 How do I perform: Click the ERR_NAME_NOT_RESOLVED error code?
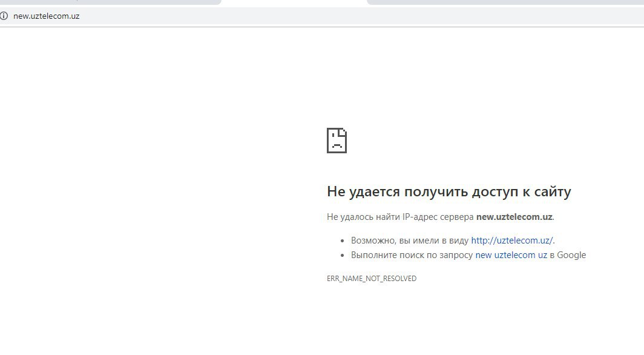372,278
